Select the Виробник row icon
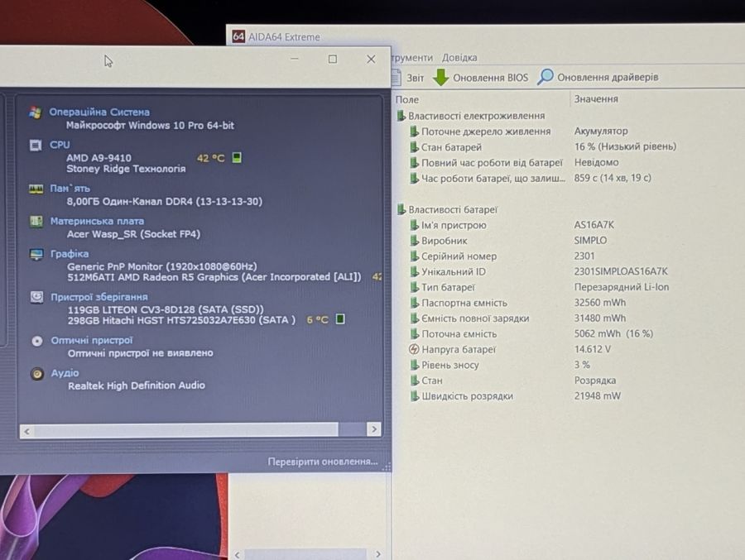The image size is (745, 560). [415, 241]
